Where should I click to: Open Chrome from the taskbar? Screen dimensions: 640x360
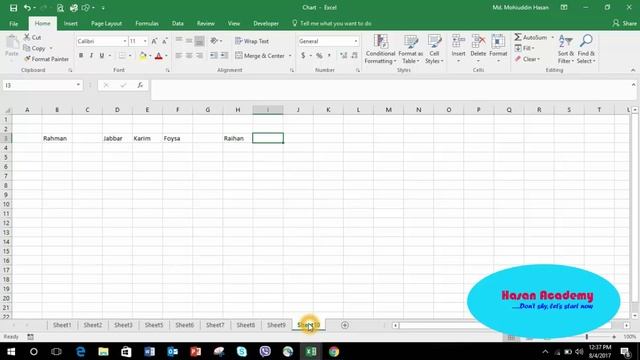tap(334, 351)
